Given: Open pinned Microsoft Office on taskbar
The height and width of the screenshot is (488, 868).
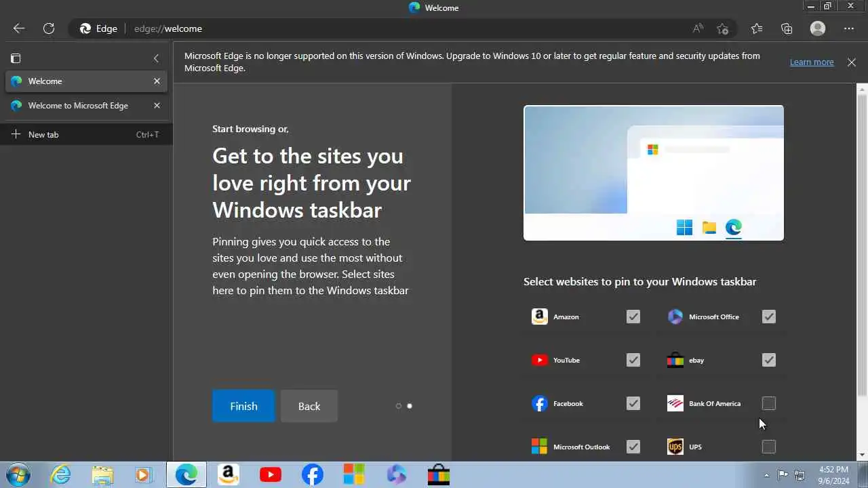Looking at the screenshot, I should [396, 475].
